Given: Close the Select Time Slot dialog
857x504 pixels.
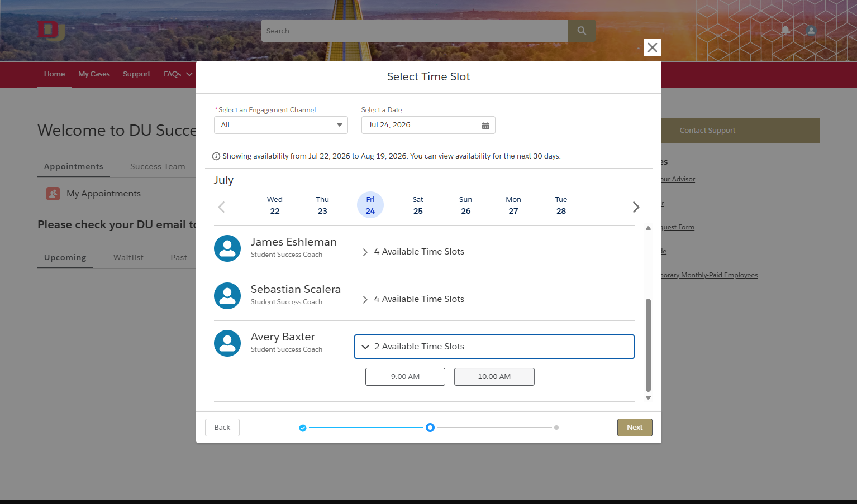Looking at the screenshot, I should coord(652,47).
